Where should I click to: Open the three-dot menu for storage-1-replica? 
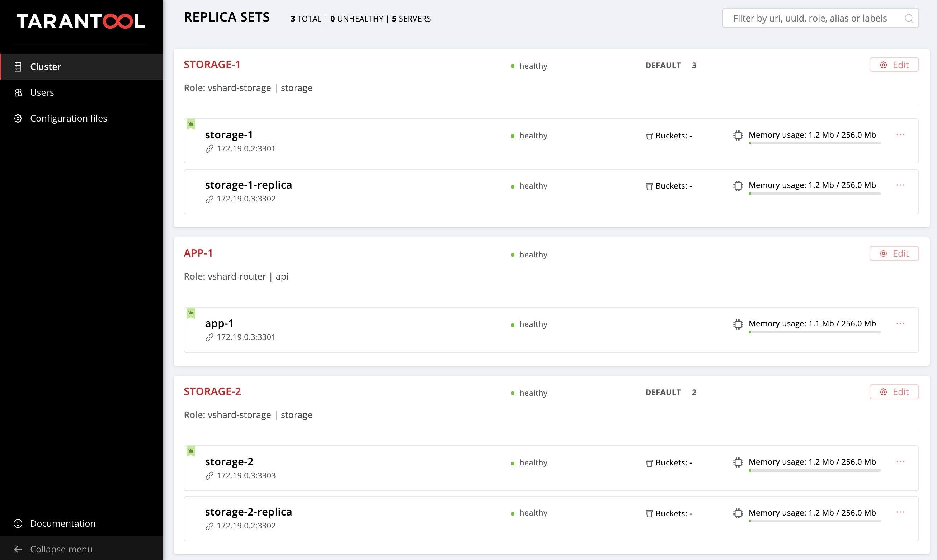click(x=900, y=185)
